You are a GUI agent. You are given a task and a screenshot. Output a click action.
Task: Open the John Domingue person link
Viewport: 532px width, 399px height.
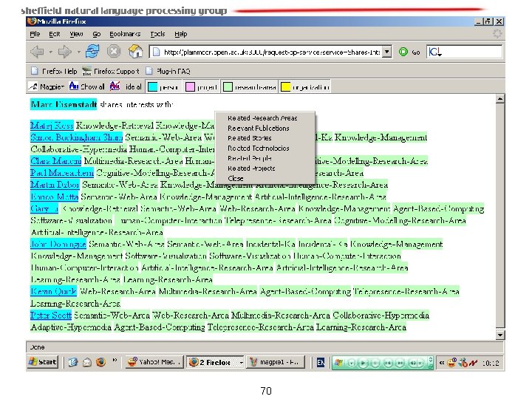[58, 244]
